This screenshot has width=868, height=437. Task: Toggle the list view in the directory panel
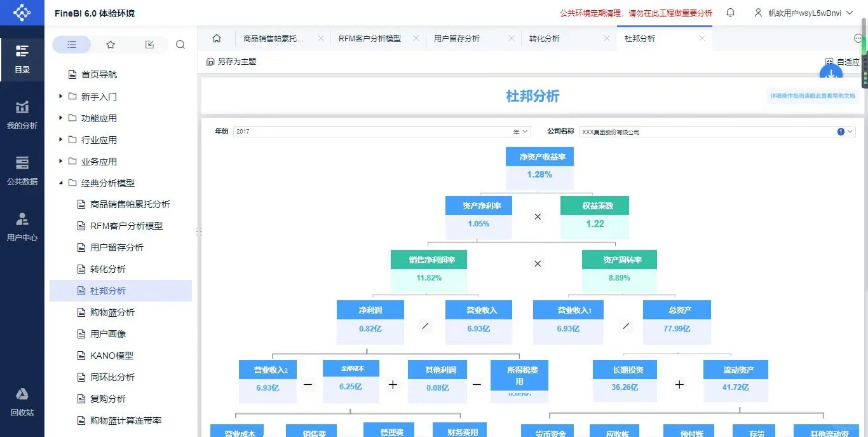[71, 44]
